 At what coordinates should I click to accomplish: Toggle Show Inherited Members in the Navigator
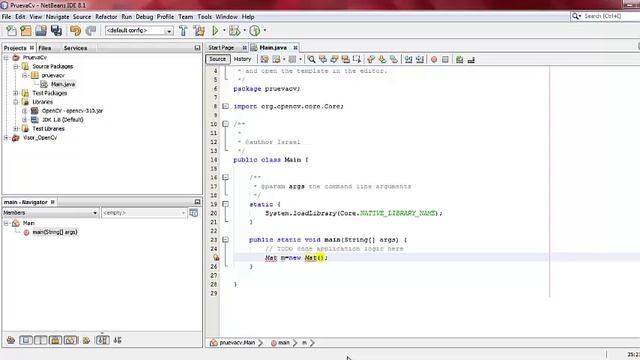[x=11, y=340]
